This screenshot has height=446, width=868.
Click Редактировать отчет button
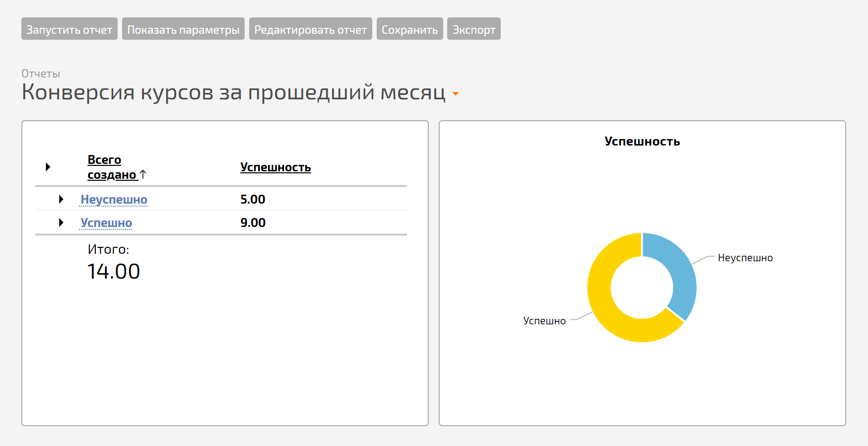[311, 29]
